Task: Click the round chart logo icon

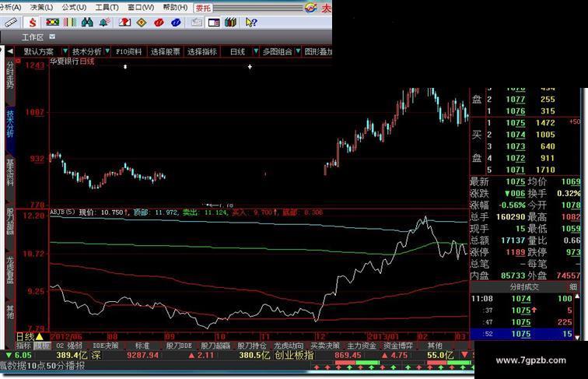Action: [x=310, y=8]
